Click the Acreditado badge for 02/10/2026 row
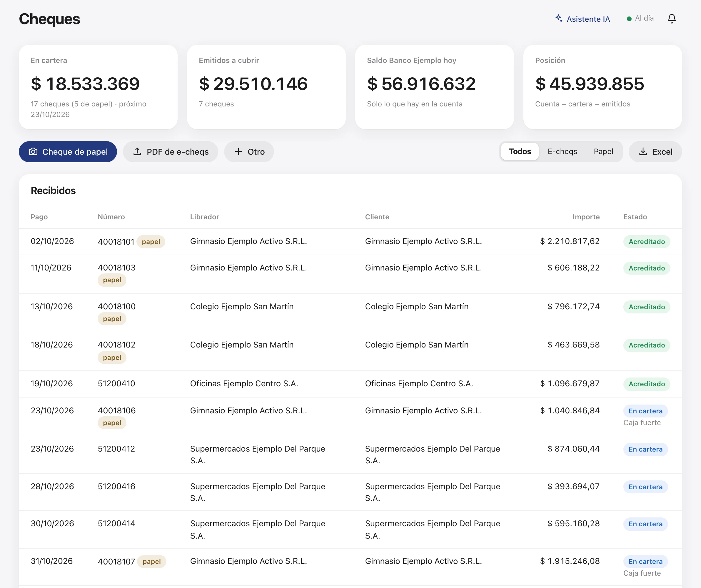Image resolution: width=701 pixels, height=588 pixels. [x=647, y=242]
